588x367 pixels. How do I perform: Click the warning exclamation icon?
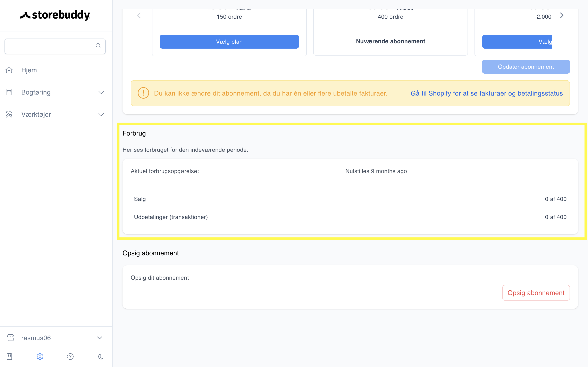[143, 93]
